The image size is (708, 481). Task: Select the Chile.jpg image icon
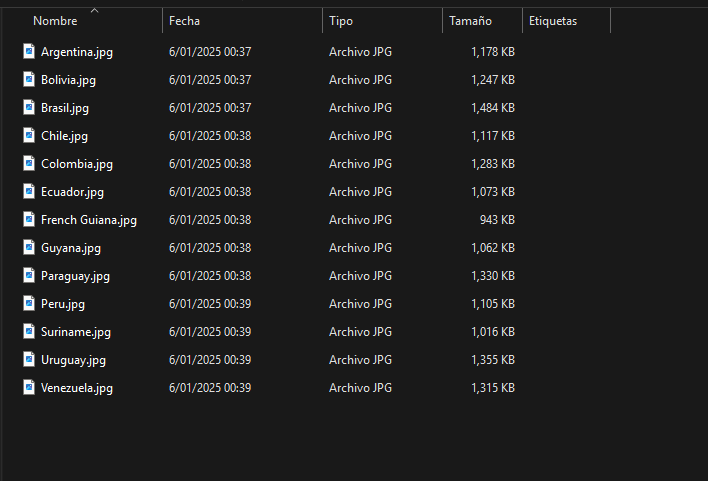coord(29,135)
